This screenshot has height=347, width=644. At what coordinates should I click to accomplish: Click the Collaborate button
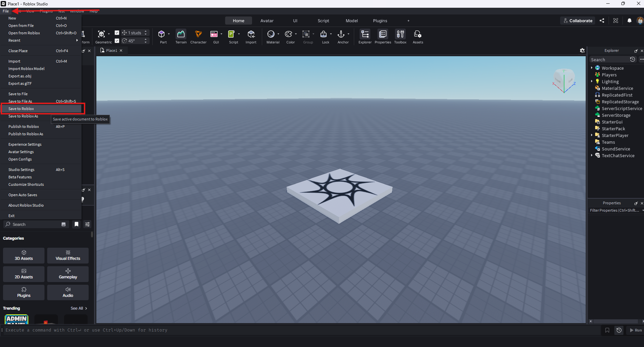tap(578, 21)
